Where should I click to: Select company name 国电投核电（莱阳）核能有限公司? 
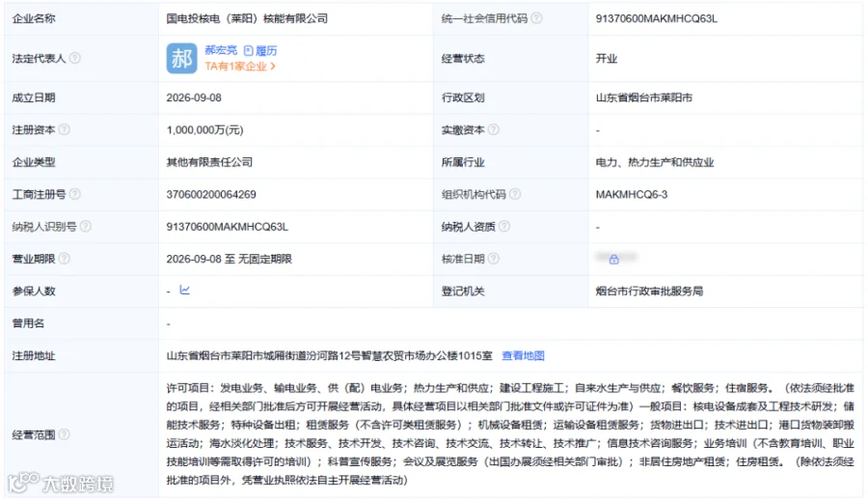click(x=247, y=18)
